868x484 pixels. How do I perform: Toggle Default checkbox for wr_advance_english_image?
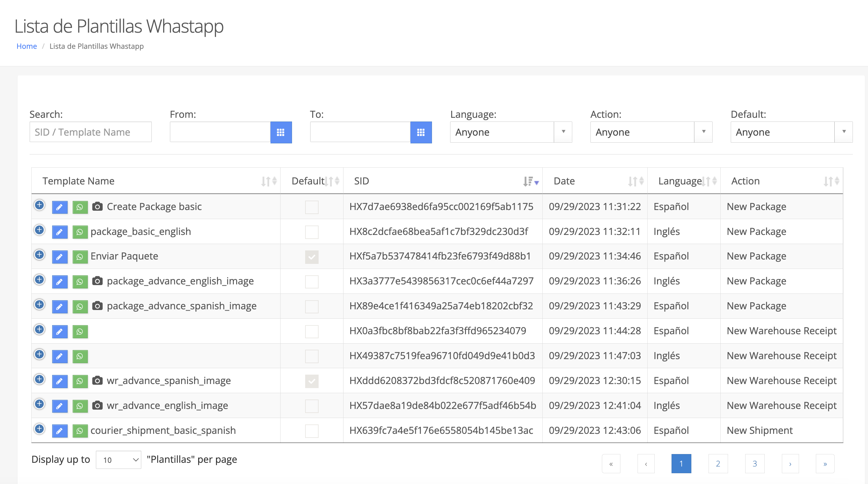coord(312,406)
